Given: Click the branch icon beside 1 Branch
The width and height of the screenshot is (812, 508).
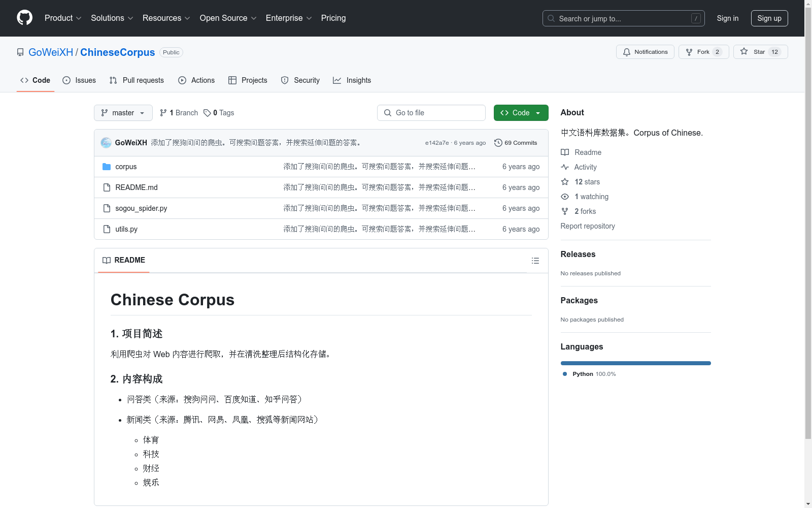Looking at the screenshot, I should 163,113.
